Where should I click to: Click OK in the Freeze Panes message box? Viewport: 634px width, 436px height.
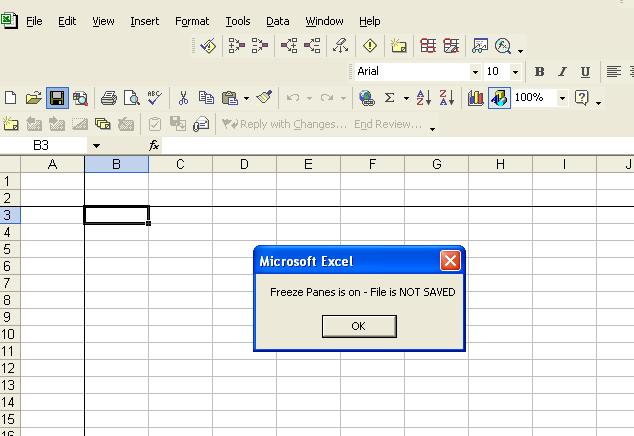(359, 326)
